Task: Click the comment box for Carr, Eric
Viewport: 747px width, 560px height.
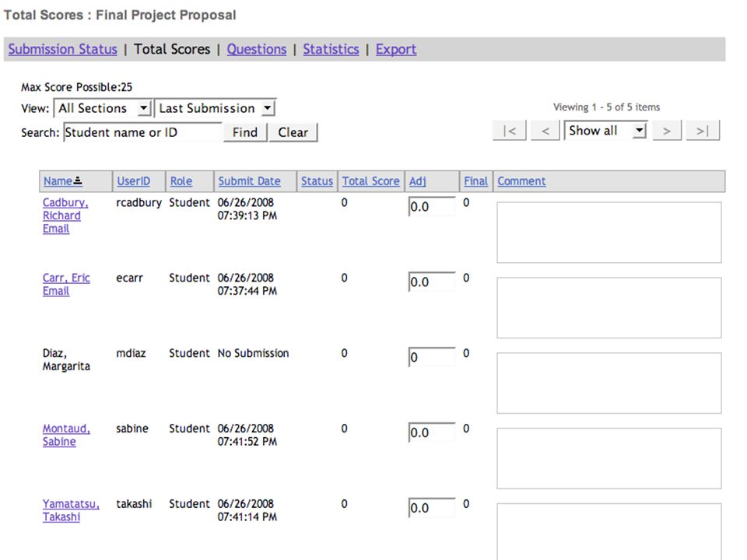Action: [608, 308]
